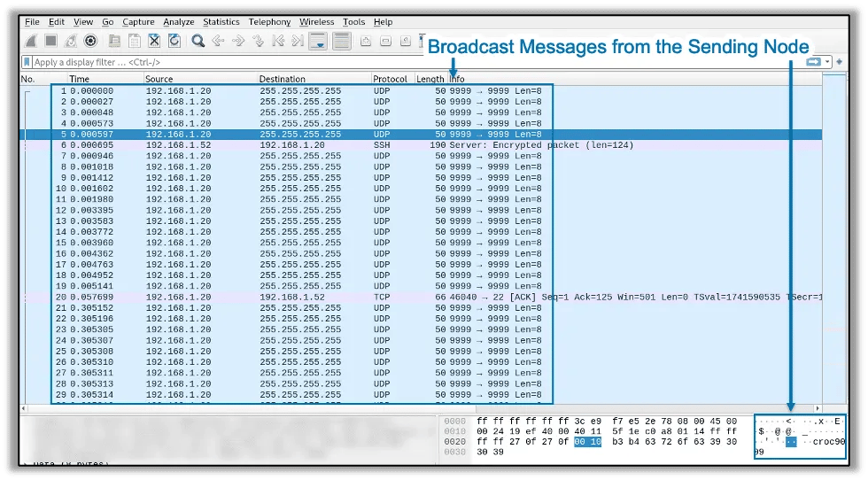Viewport: 868px width, 480px height.
Task: Go to specified packet icon
Action: (x=258, y=41)
